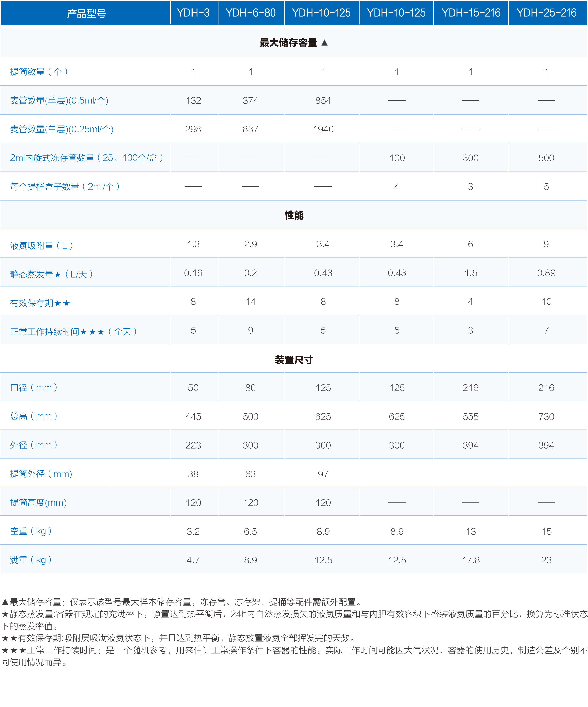Select the YDH-25-216 column header
Image resolution: width=588 pixels, height=707 pixels.
click(x=547, y=13)
